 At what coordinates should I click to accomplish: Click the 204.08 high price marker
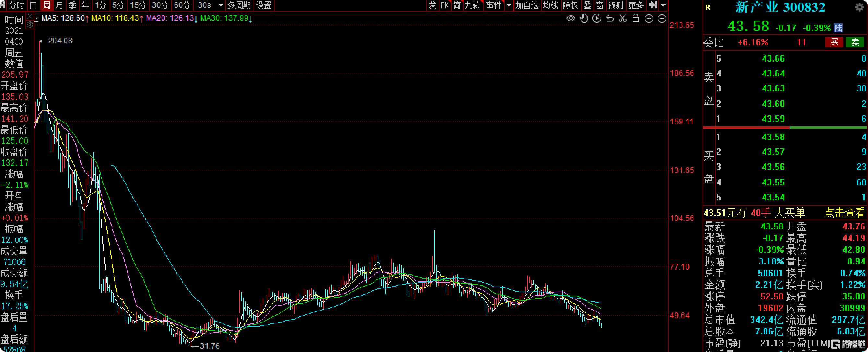click(60, 41)
